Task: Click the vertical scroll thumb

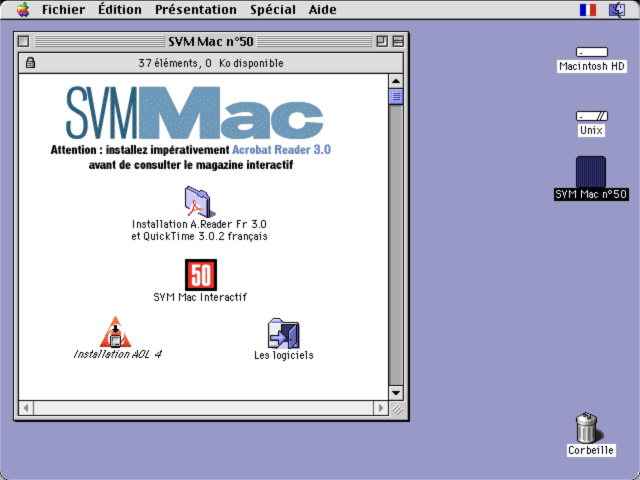Action: click(396, 96)
